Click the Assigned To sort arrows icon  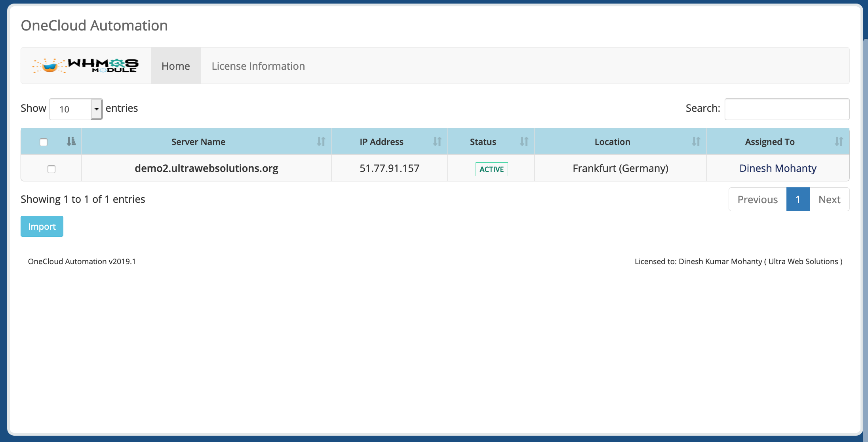point(839,141)
